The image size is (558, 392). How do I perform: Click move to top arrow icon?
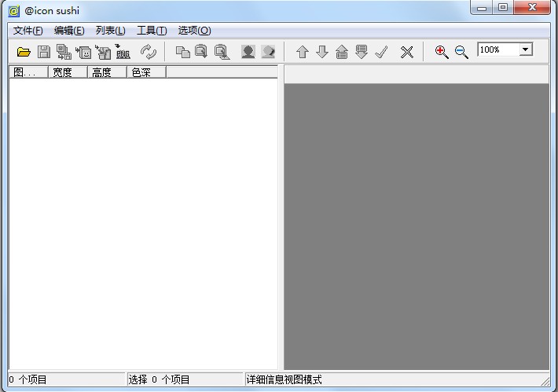342,52
